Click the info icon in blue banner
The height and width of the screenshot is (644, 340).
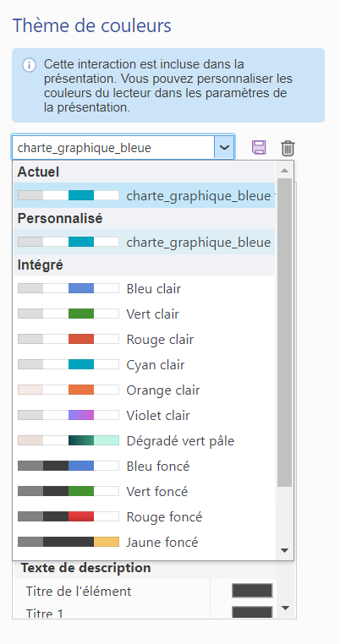tap(29, 65)
